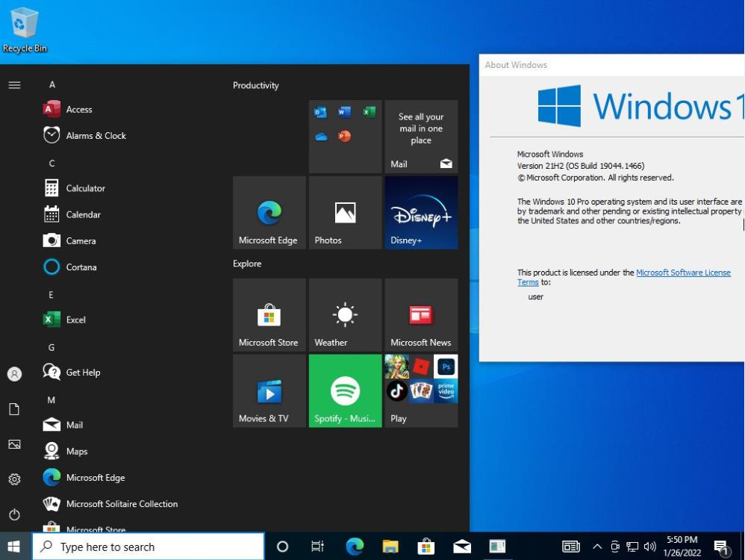Open the Microsoft News tile
The width and height of the screenshot is (745, 560).
420,314
